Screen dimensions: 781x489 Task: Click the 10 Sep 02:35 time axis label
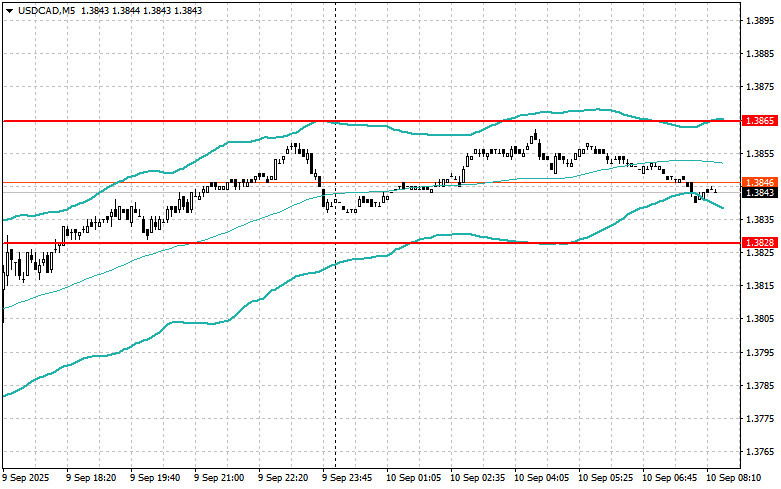(x=477, y=478)
